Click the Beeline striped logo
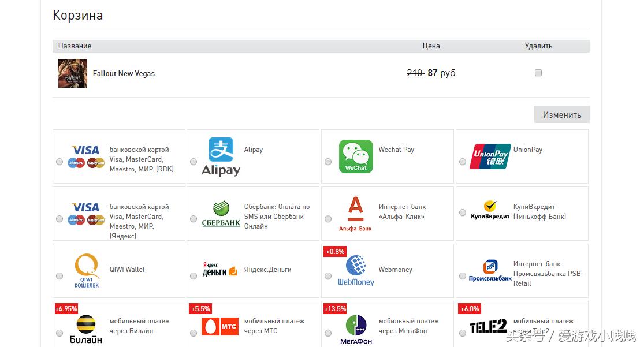This screenshot has height=347, width=644. (x=86, y=328)
